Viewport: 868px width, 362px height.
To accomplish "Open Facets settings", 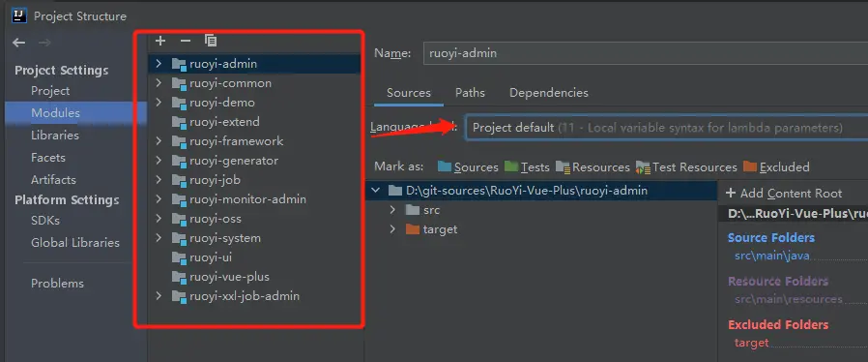I will [48, 158].
